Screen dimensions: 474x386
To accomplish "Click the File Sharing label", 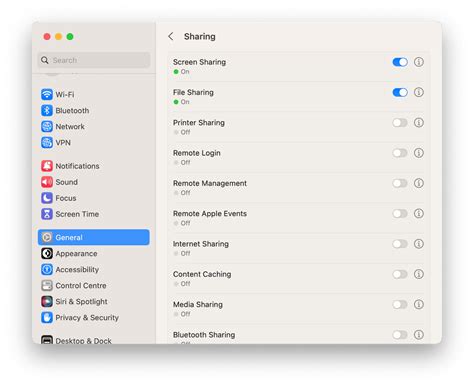I will point(193,92).
